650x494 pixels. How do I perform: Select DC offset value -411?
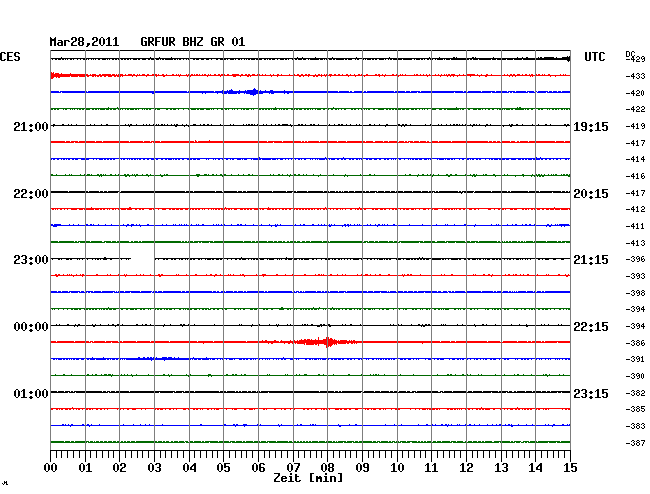click(x=635, y=226)
